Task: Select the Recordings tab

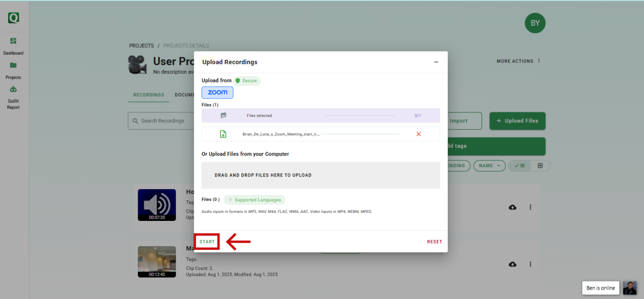Action: [x=149, y=95]
